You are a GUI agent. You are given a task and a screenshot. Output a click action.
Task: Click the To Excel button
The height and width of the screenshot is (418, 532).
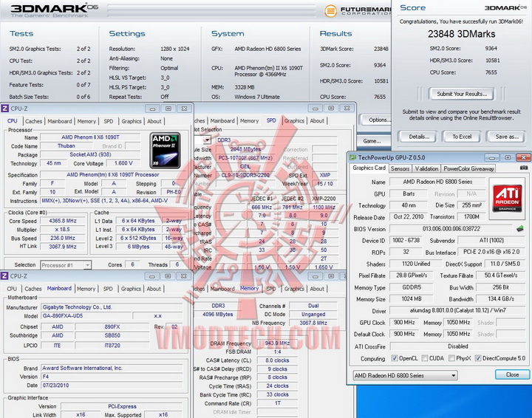pyautogui.click(x=462, y=137)
